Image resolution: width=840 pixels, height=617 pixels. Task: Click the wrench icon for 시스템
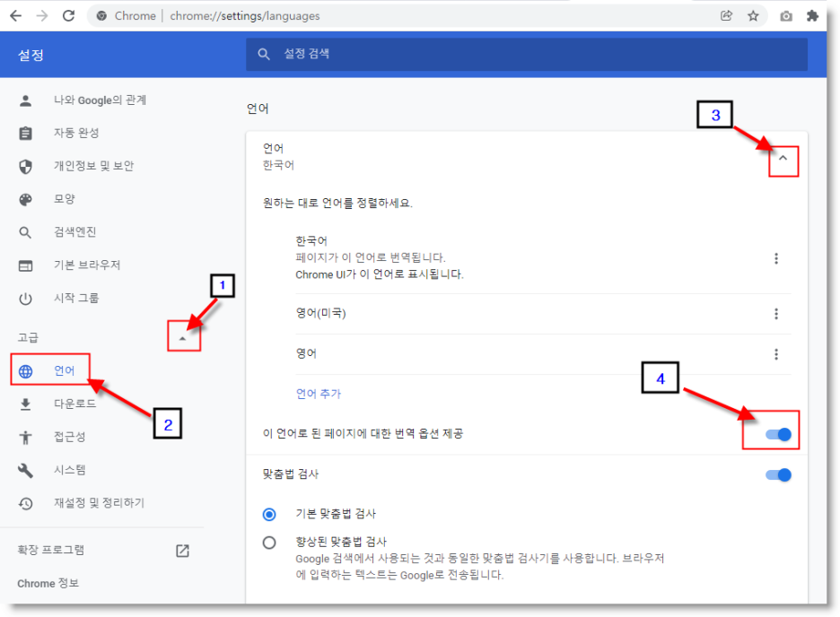[25, 471]
